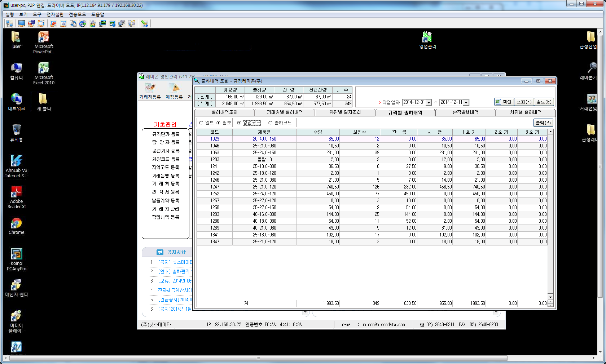The width and height of the screenshot is (606, 364).
Task: Click the system monitor graph toolbar icon
Action: (x=103, y=23)
